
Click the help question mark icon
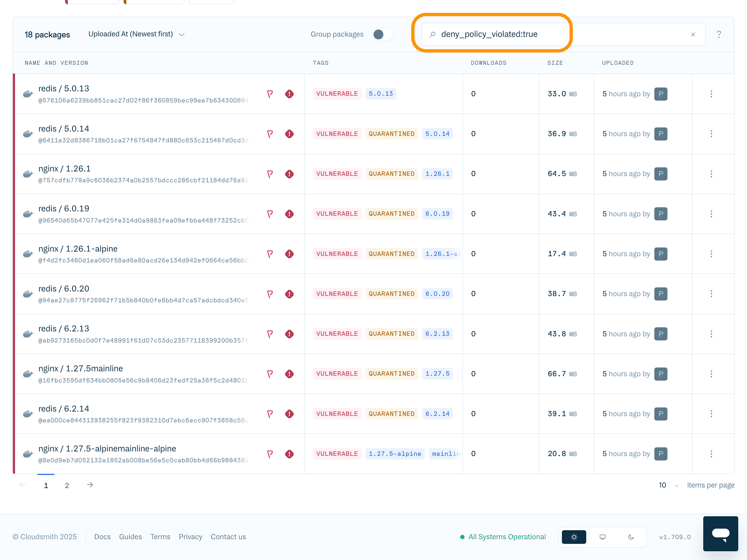pyautogui.click(x=719, y=34)
